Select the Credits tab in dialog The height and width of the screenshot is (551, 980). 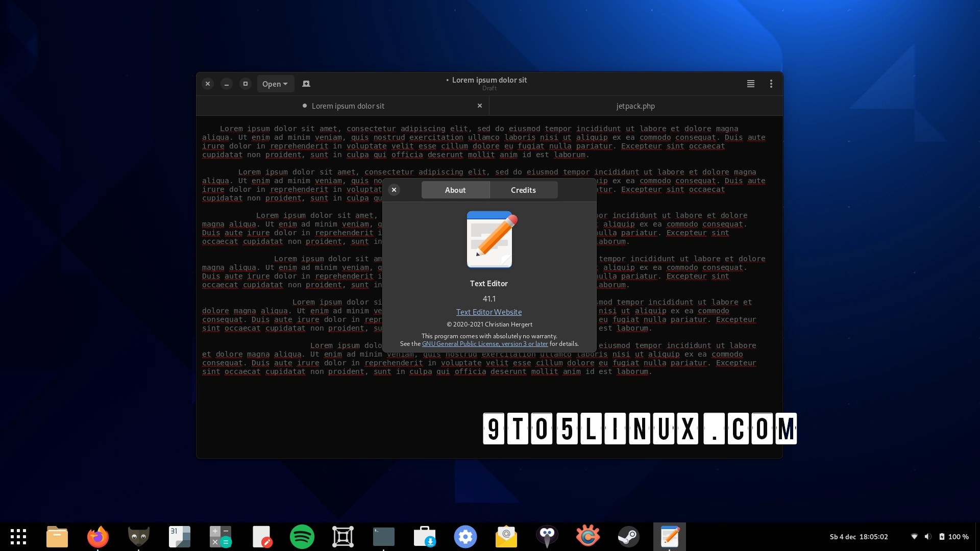(x=523, y=190)
